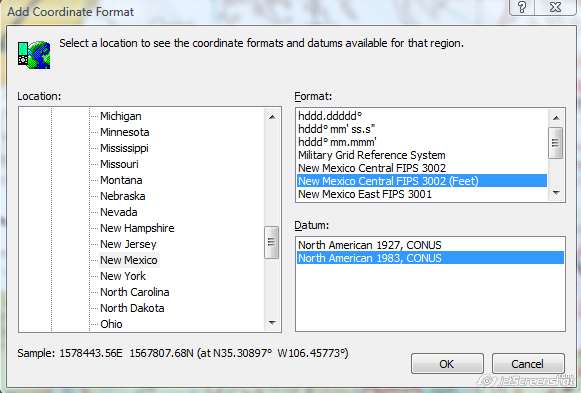Select Michigan in the Location tree
The height and width of the screenshot is (393, 581).
(x=120, y=116)
